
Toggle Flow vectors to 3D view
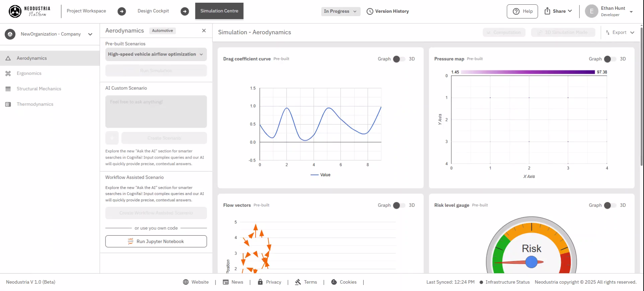(x=399, y=205)
